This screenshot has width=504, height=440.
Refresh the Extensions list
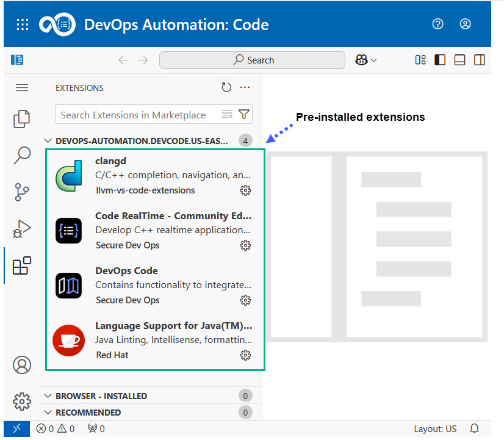point(226,87)
